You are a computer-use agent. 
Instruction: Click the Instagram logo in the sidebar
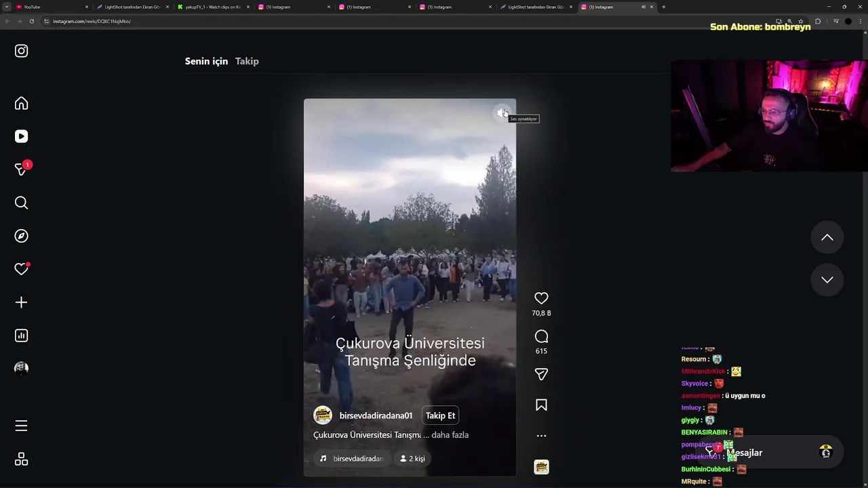pyautogui.click(x=21, y=51)
